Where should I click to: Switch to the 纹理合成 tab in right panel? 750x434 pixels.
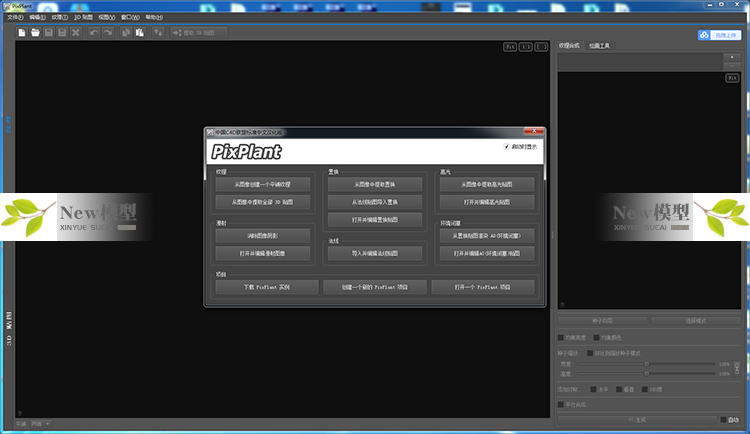[x=569, y=45]
